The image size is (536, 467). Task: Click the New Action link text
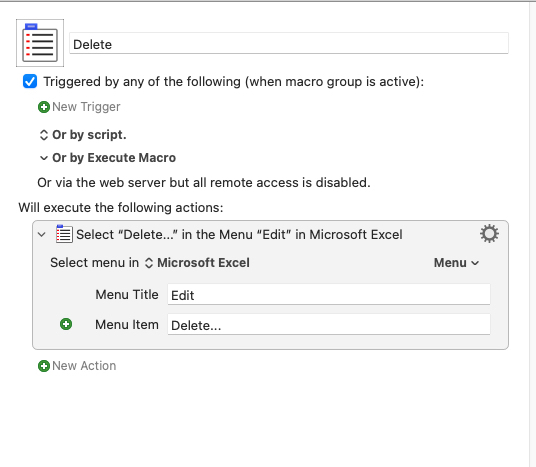[x=84, y=366]
